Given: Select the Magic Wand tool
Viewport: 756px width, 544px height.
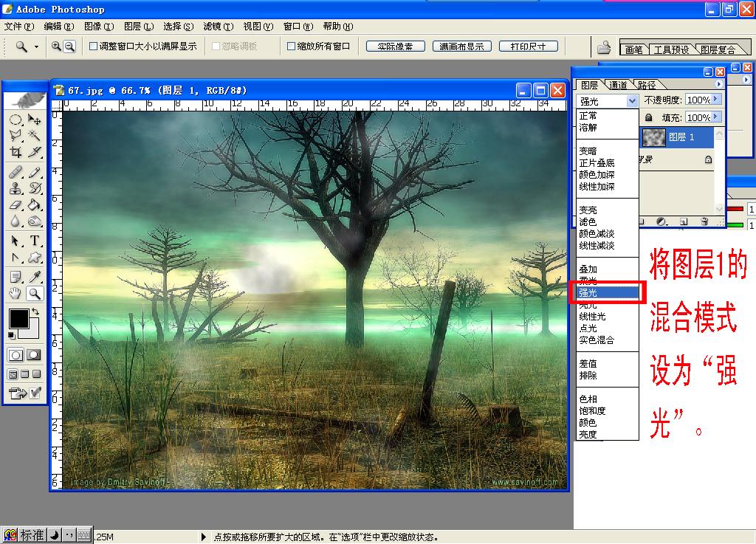Looking at the screenshot, I should [x=34, y=136].
